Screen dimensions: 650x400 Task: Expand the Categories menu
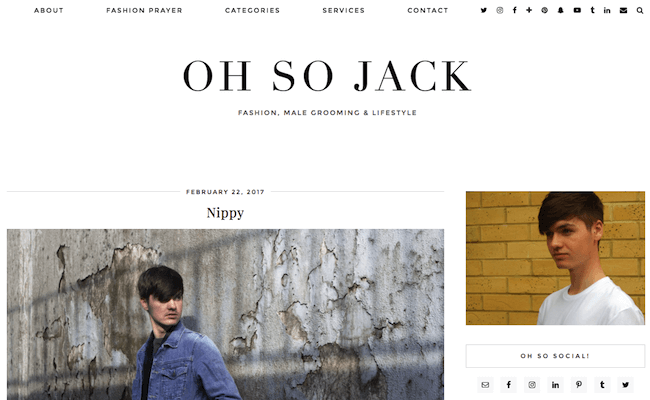tap(252, 10)
